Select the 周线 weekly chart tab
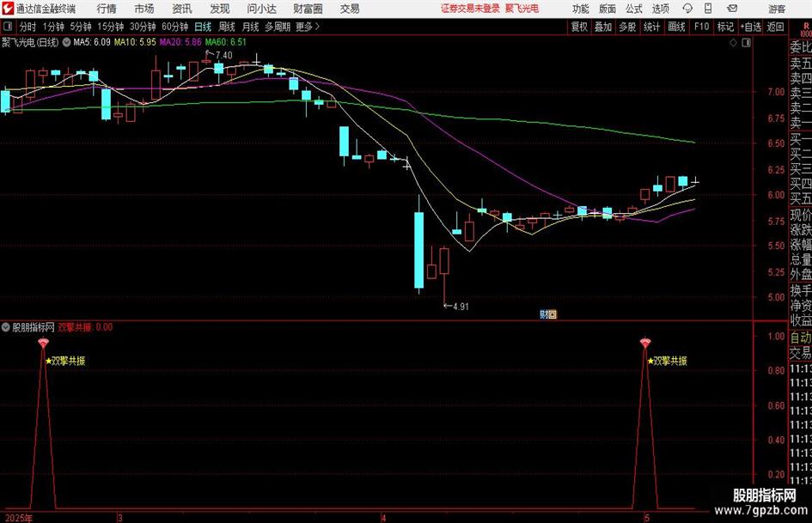 pyautogui.click(x=227, y=27)
